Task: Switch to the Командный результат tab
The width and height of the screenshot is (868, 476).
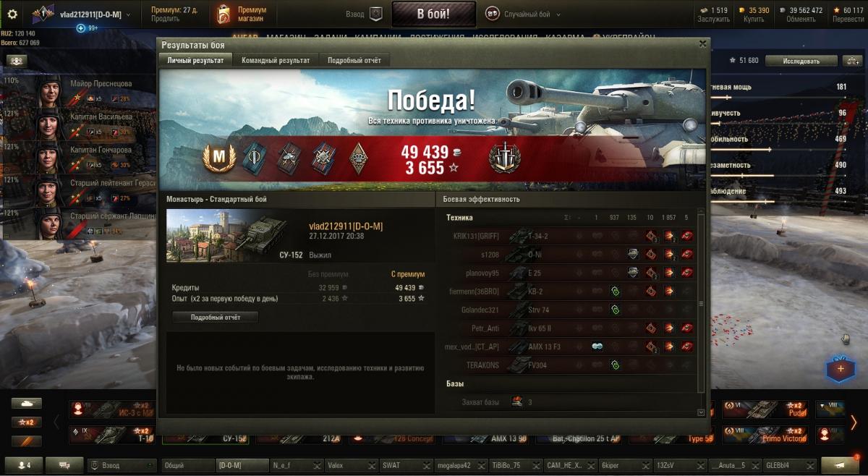Action: (276, 61)
